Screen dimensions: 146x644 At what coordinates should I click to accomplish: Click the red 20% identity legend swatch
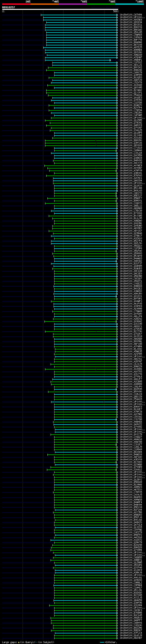[16, 4]
